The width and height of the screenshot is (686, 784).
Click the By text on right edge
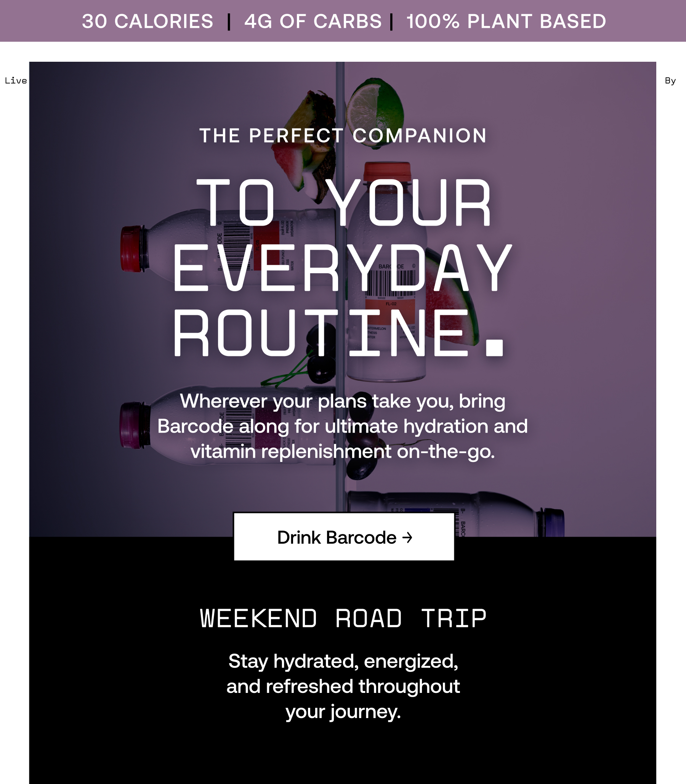670,81
